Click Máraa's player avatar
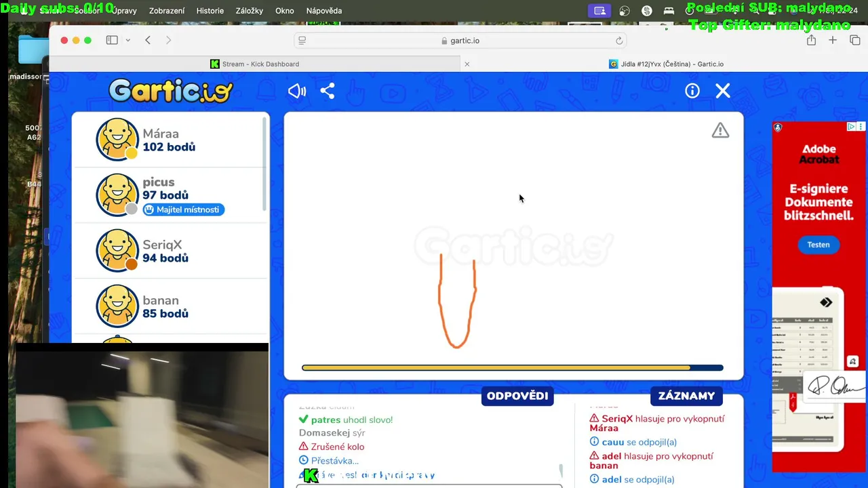868x488 pixels. point(117,140)
